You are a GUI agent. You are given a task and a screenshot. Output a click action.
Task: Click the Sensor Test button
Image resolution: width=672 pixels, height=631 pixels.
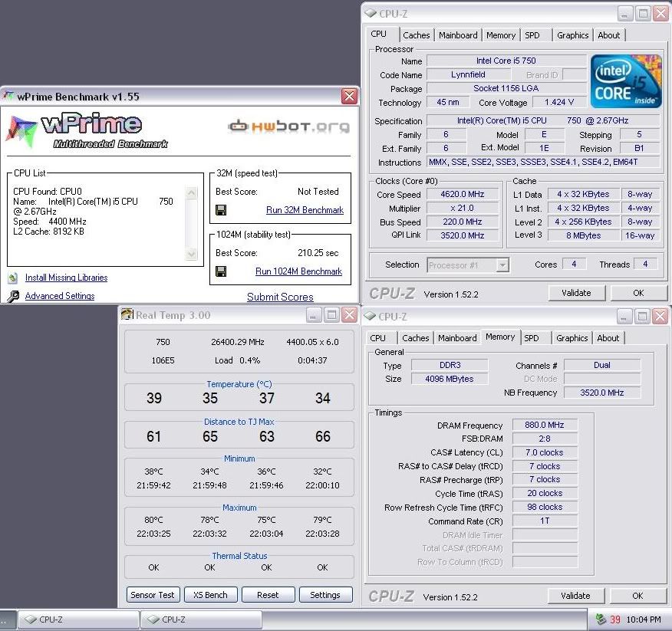(152, 595)
